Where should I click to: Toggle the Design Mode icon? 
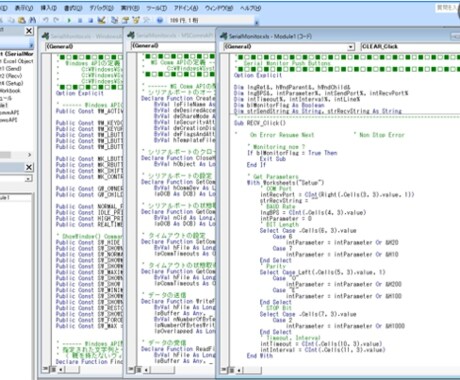tap(101, 20)
